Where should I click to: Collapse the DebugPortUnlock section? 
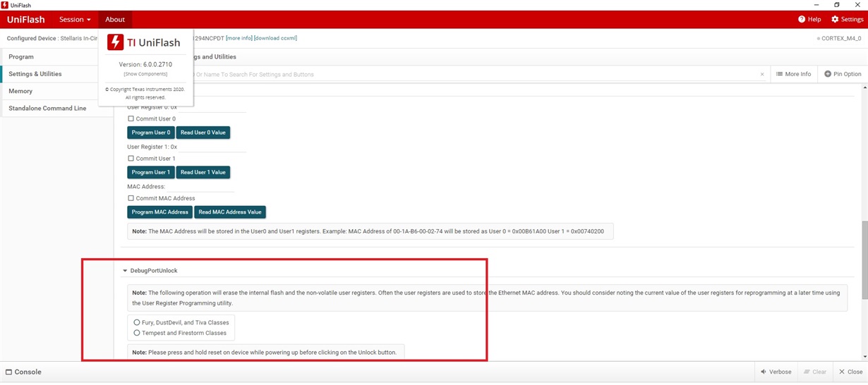coord(125,271)
